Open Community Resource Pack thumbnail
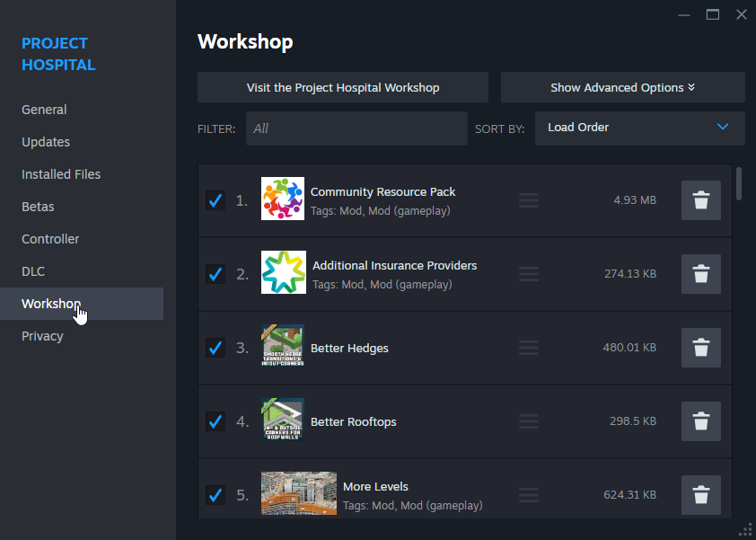This screenshot has width=756, height=540. [283, 199]
